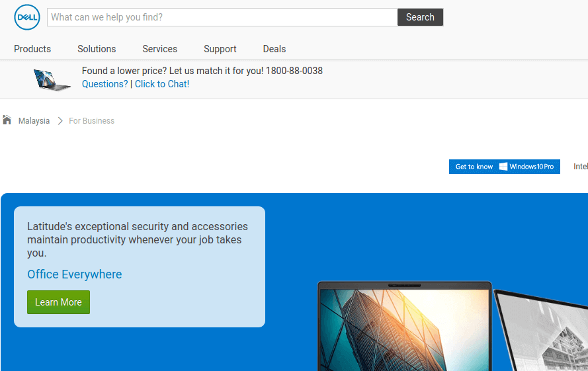This screenshot has width=588, height=371.
Task: Click the home icon in the breadcrumb
Action: 7,120
